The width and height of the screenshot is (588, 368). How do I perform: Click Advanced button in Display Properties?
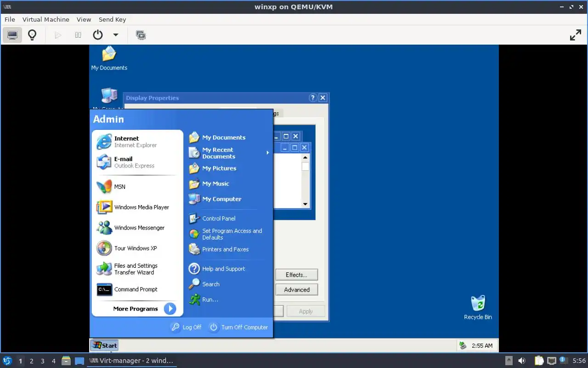[x=297, y=290]
